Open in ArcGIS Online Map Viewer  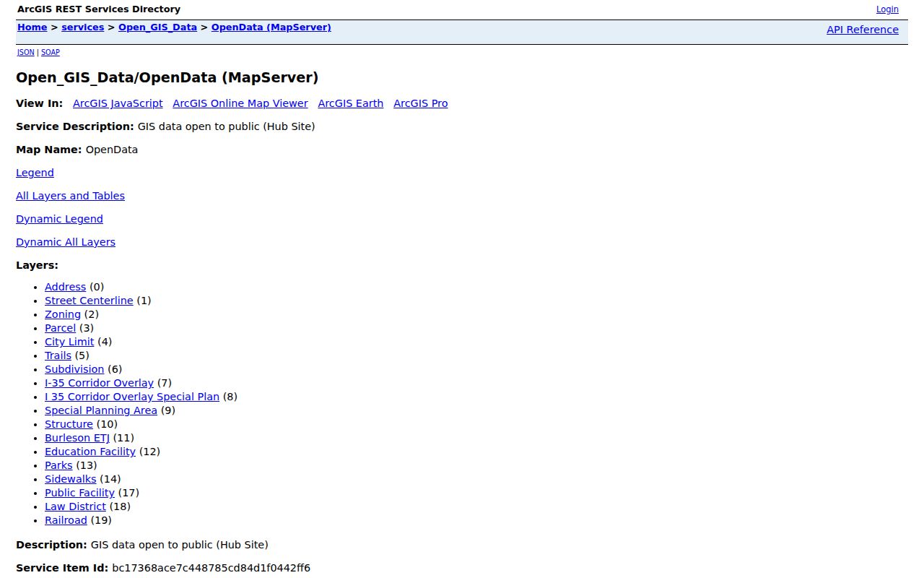pos(240,103)
